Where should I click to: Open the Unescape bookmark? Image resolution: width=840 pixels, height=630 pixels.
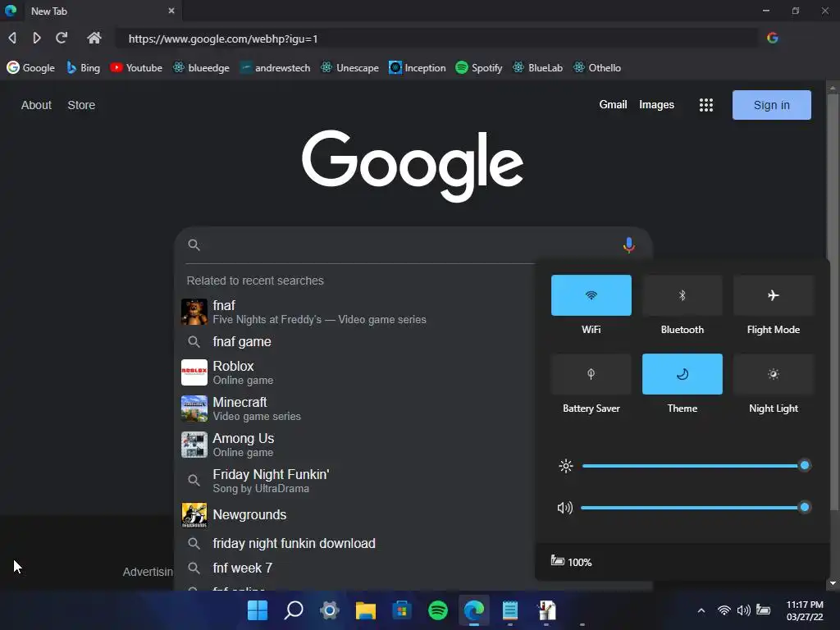coord(349,68)
